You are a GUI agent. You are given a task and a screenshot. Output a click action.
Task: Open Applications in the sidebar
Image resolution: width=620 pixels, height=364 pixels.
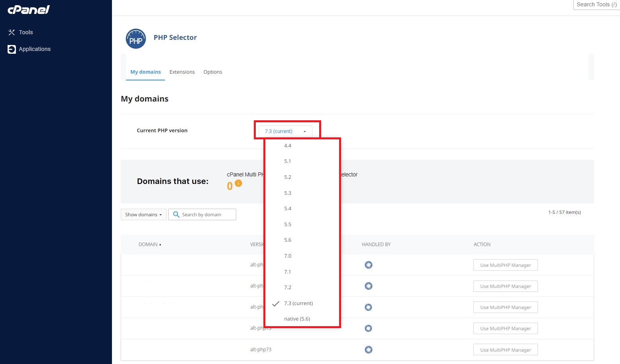(35, 49)
